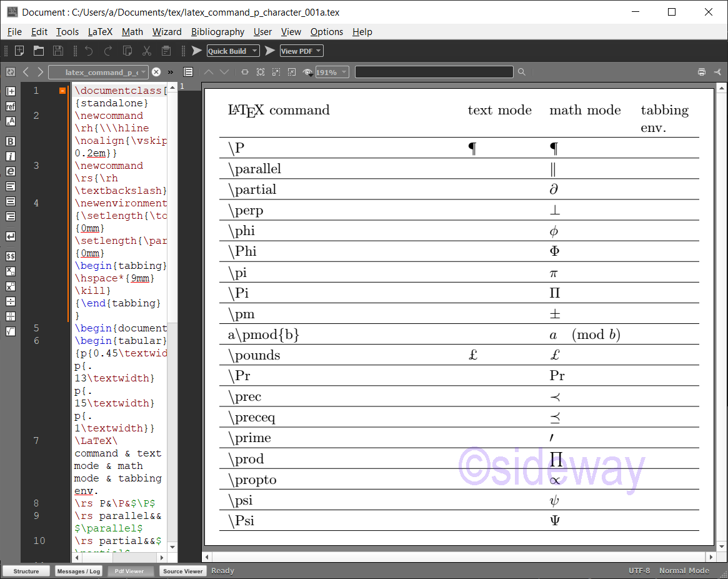
Task: Open the File menu
Action: click(14, 32)
